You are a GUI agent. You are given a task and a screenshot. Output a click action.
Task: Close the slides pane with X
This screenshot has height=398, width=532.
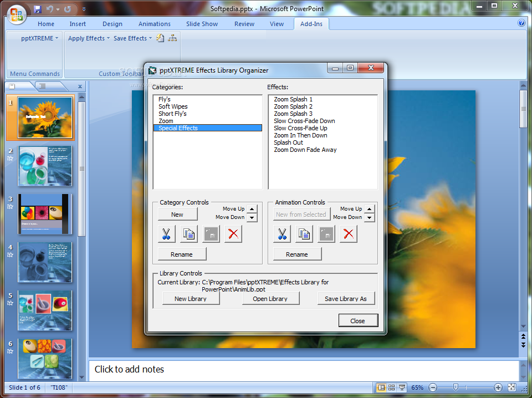80,86
